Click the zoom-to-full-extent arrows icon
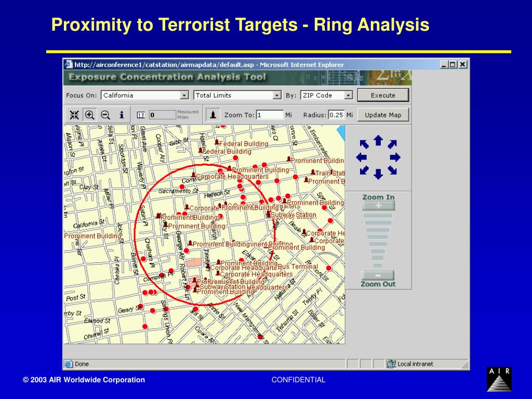The image size is (532, 399). pyautogui.click(x=74, y=115)
